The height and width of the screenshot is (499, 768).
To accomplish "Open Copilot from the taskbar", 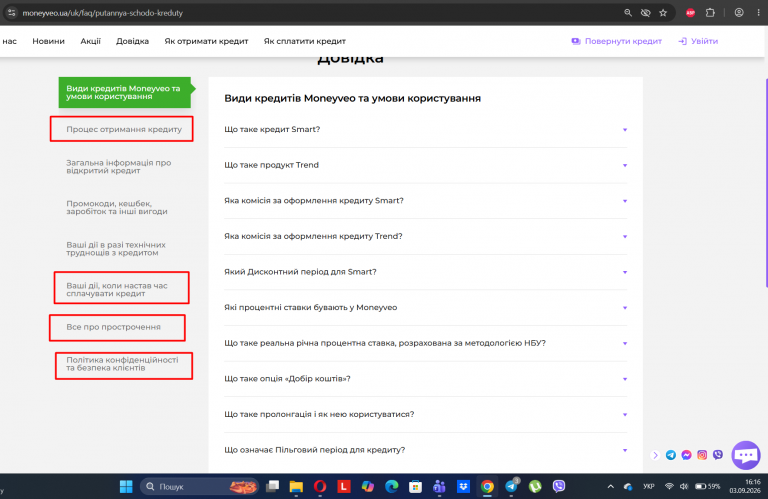I will pyautogui.click(x=368, y=486).
